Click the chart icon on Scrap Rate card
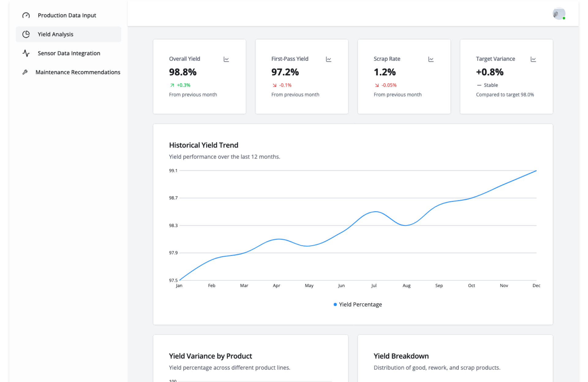Screen dimensions: 588x382 coord(431,59)
